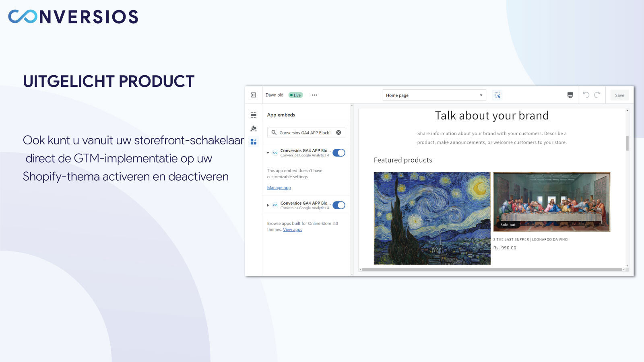Click the Sold out badge
Screen dimensions: 644x362
tap(508, 225)
